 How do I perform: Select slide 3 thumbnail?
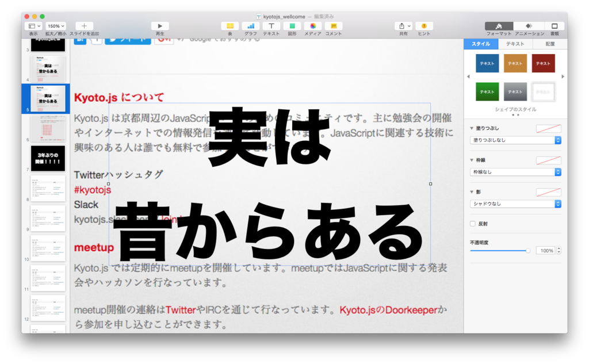[48, 45]
